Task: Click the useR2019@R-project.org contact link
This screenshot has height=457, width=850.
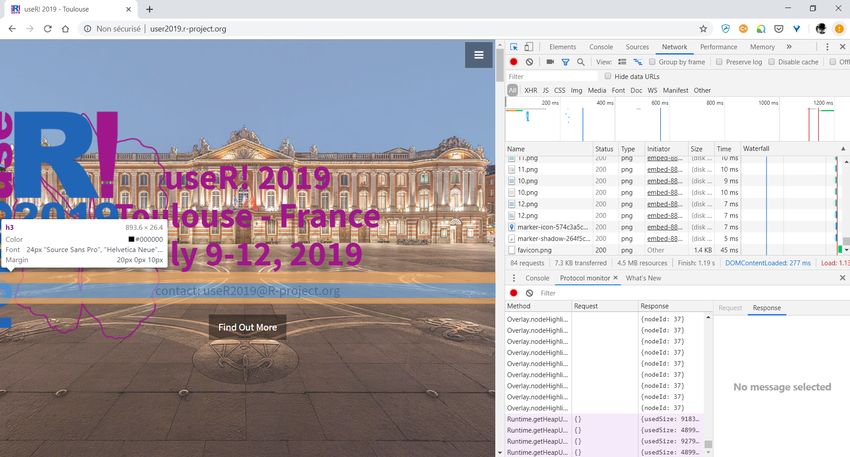Action: pyautogui.click(x=272, y=291)
